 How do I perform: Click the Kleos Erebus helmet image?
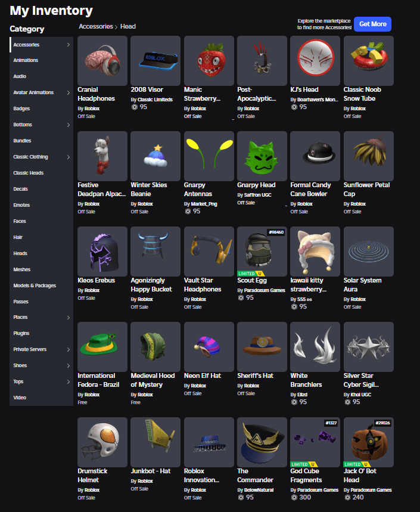tap(102, 251)
